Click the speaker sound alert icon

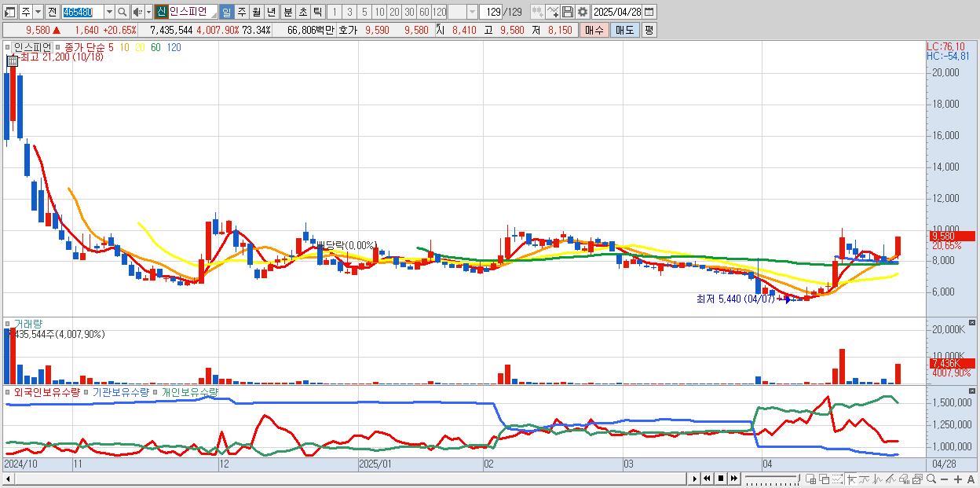pos(137,12)
